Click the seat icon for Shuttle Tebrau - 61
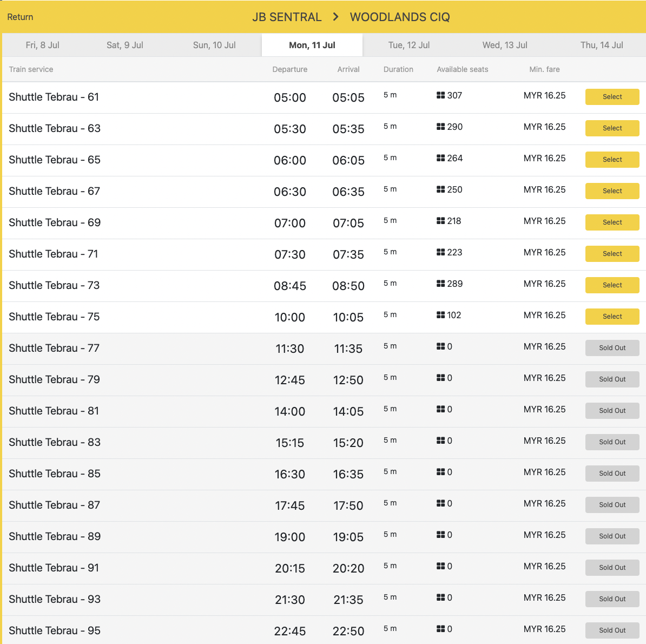 pyautogui.click(x=440, y=95)
